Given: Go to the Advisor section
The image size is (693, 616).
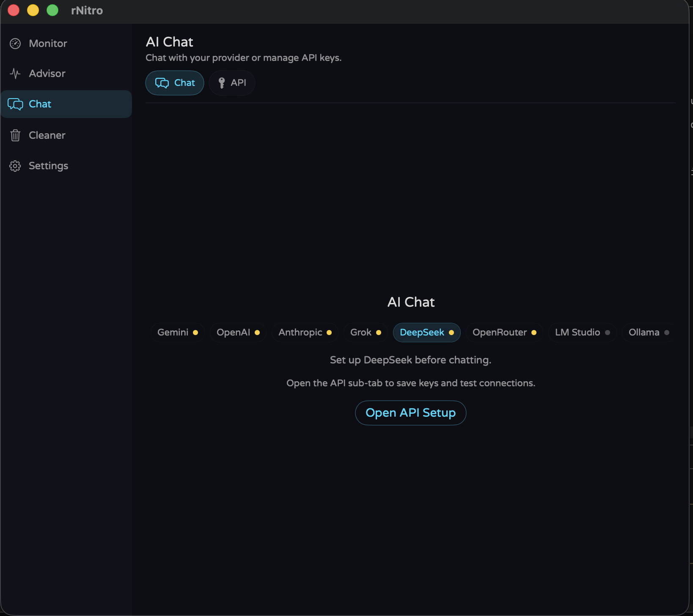Looking at the screenshot, I should pyautogui.click(x=66, y=74).
